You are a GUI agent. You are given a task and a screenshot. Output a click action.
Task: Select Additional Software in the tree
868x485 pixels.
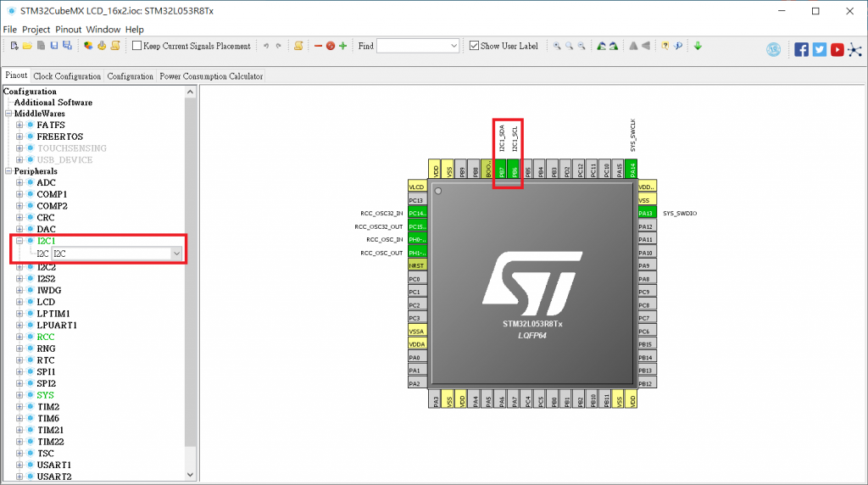pyautogui.click(x=53, y=103)
